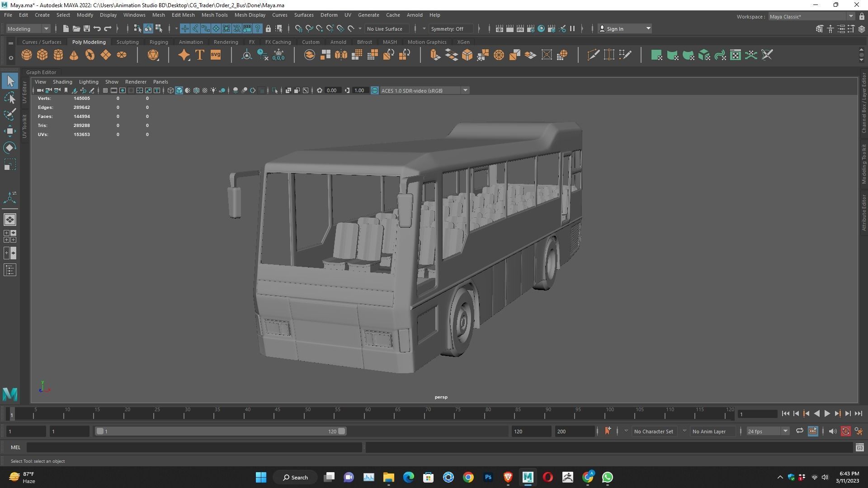The image size is (868, 488).
Task: Open the Graph Editor panel tab
Action: tap(41, 72)
